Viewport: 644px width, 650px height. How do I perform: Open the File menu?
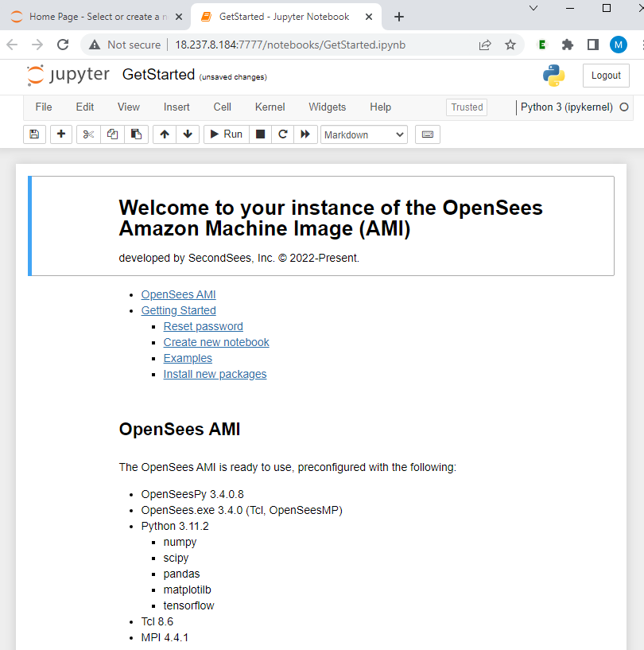point(44,107)
